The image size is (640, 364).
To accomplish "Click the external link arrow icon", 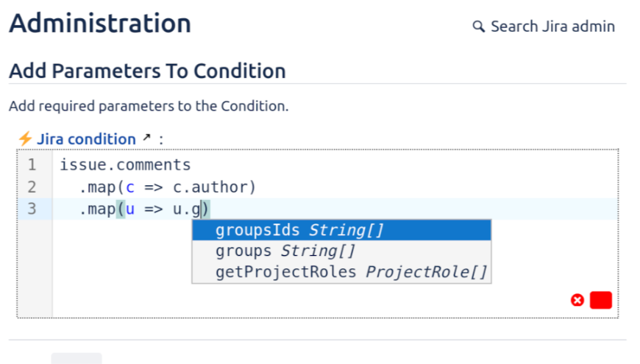I will [x=146, y=138].
